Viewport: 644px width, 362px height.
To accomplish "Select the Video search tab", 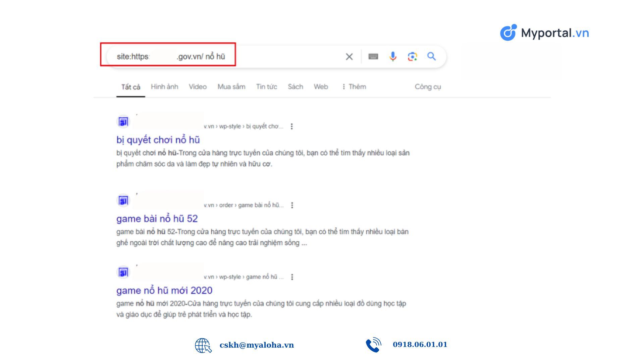I will 198,87.
